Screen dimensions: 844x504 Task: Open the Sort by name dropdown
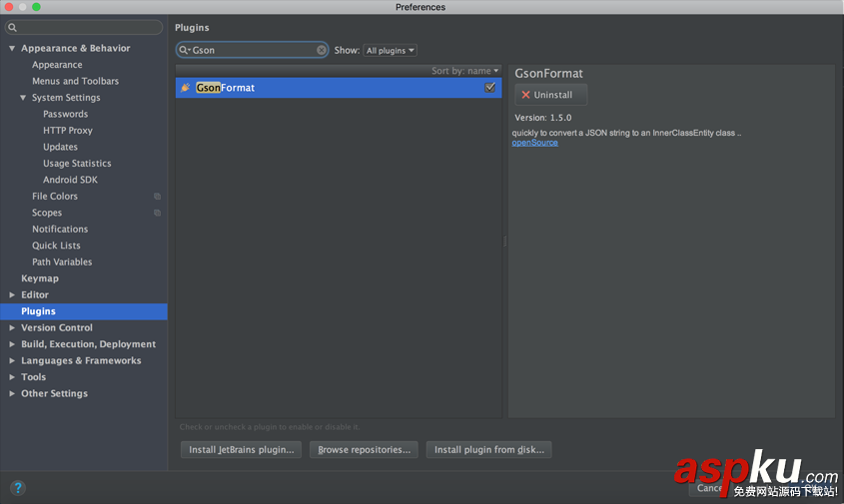[x=466, y=71]
